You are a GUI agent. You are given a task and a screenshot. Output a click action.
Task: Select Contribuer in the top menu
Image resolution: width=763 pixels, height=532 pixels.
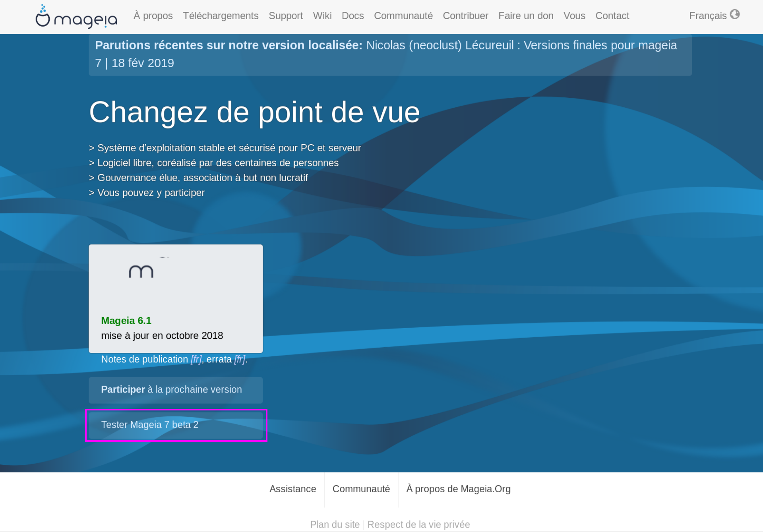click(x=465, y=16)
